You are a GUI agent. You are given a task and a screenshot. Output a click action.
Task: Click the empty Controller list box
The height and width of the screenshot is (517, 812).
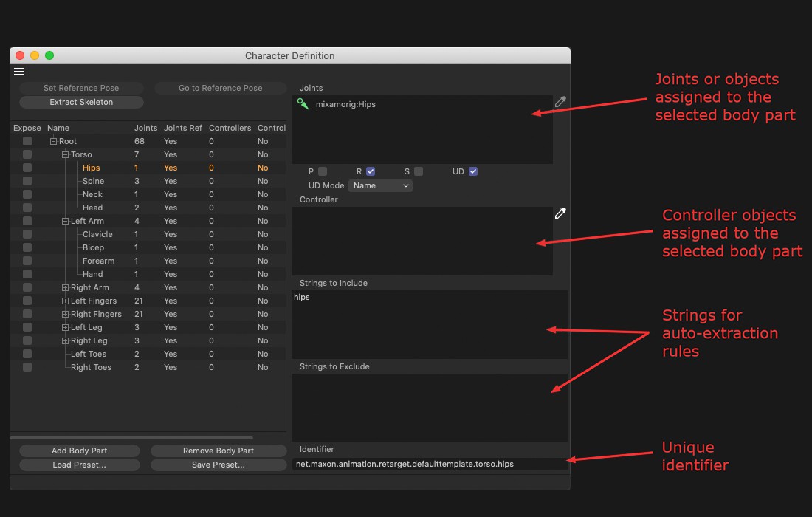pos(422,241)
